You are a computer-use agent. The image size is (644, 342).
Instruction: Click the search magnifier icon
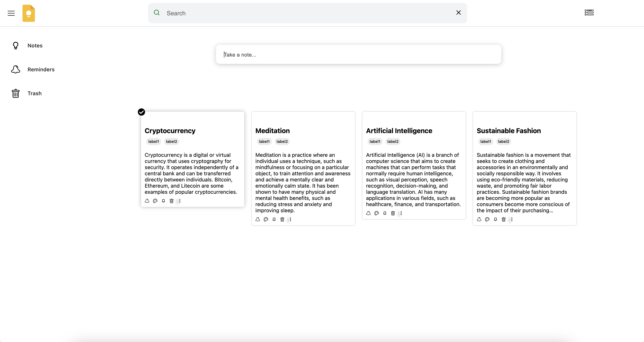pos(157,13)
